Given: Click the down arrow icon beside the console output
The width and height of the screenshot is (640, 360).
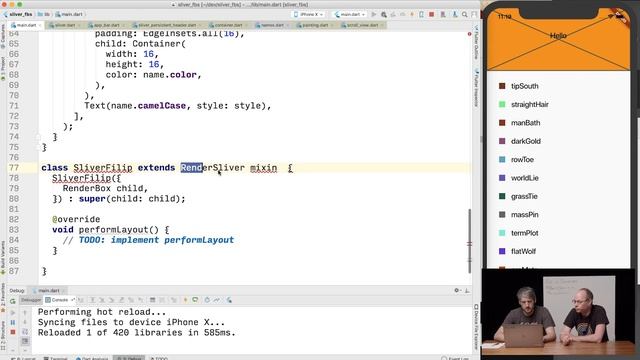Looking at the screenshot, I should click(25, 322).
